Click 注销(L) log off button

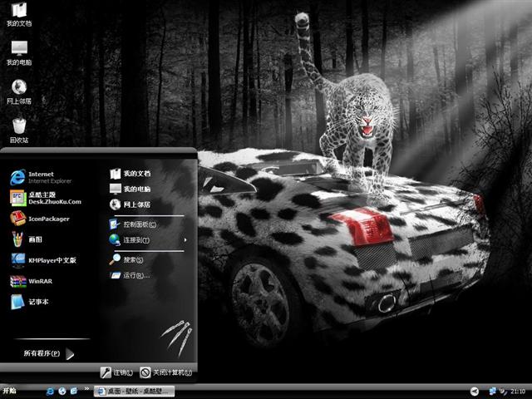pos(116,372)
